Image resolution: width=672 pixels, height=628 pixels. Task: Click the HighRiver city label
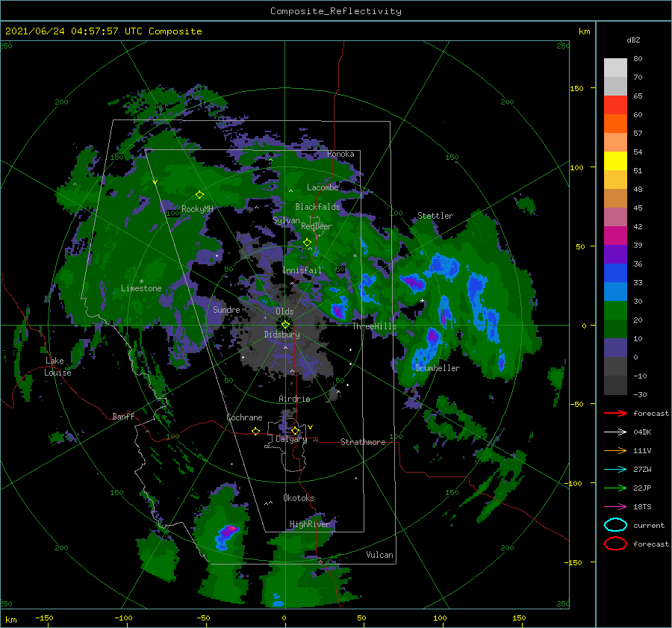(x=310, y=524)
